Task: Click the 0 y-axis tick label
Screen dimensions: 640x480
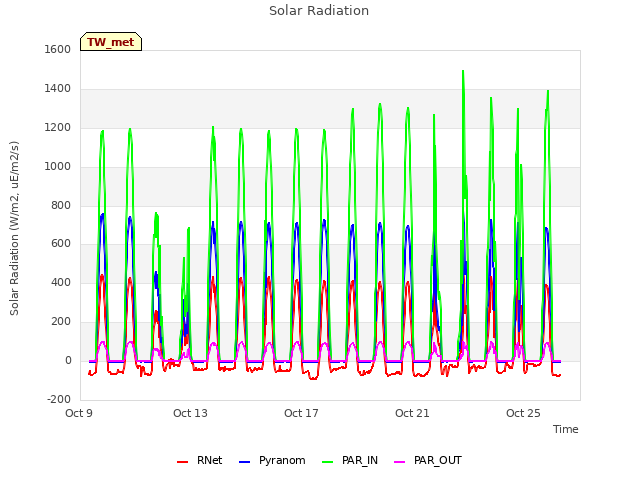Action: pos(68,360)
